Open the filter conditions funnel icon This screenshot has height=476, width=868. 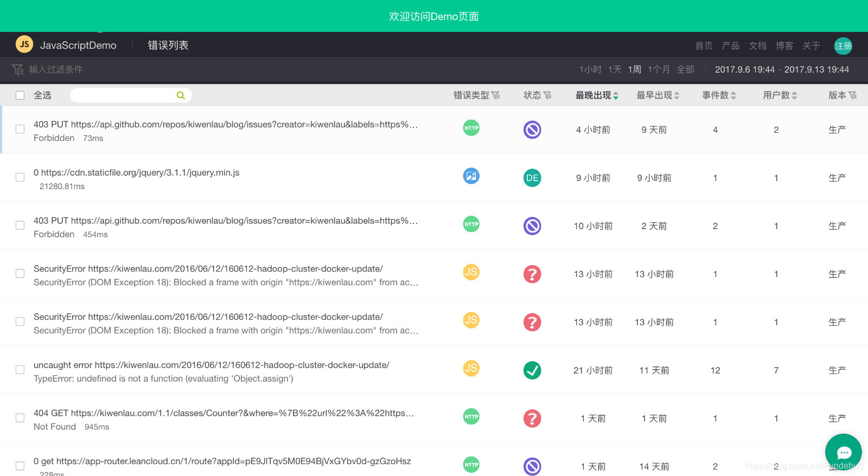(17, 69)
